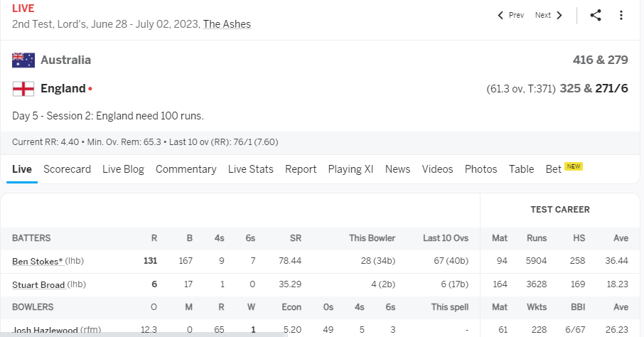
Task: Open the three-dot more options menu
Action: [x=621, y=15]
